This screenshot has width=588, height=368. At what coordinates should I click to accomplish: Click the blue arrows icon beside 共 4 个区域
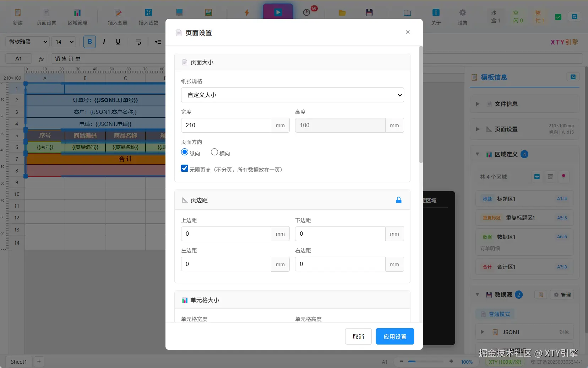[537, 177]
